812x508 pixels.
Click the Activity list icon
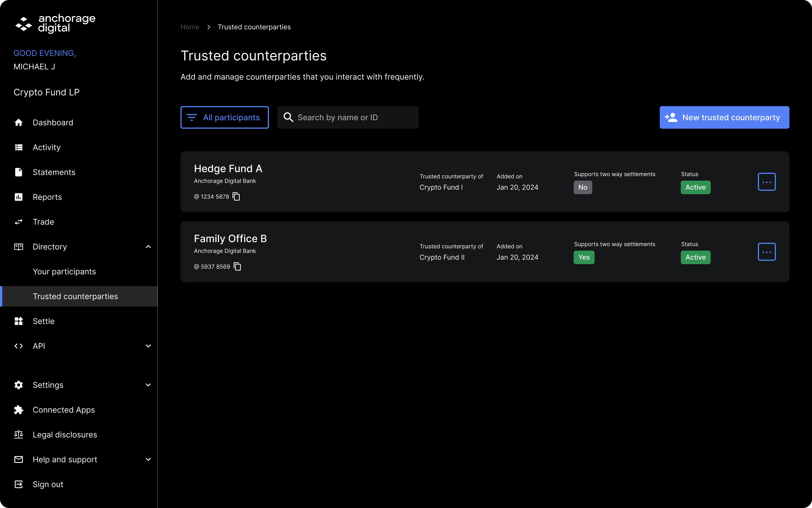(19, 148)
